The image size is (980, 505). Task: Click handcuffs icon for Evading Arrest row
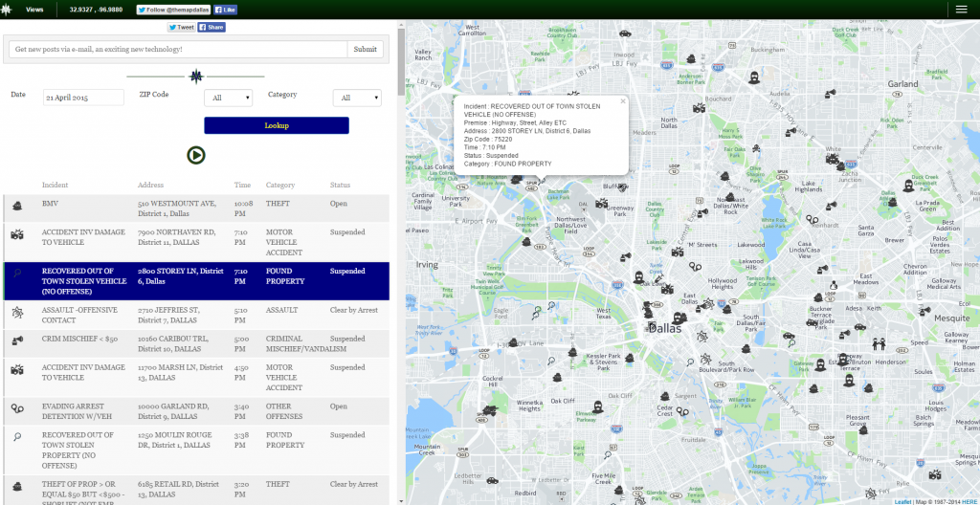(17, 408)
